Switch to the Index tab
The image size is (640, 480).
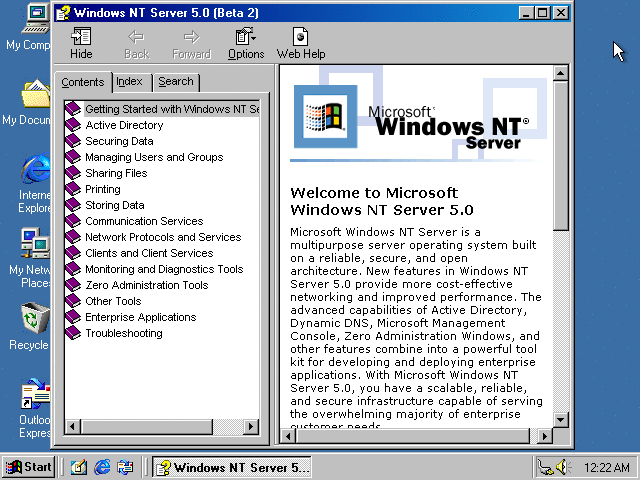pyautogui.click(x=129, y=82)
